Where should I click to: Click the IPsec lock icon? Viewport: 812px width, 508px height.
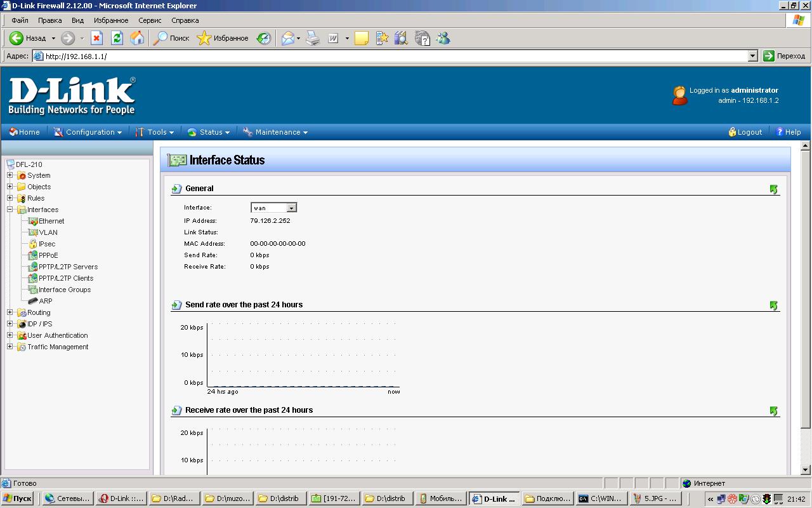pyautogui.click(x=33, y=244)
